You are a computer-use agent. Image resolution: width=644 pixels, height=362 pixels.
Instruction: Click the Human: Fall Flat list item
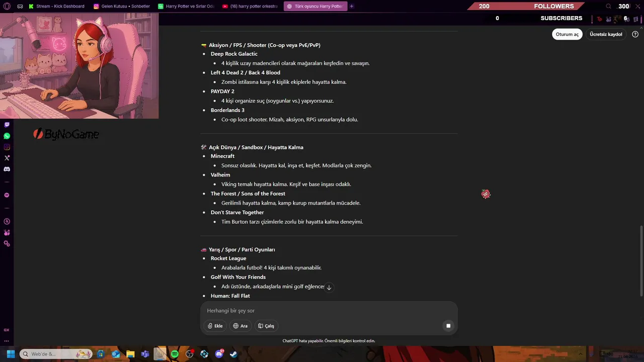click(x=230, y=296)
